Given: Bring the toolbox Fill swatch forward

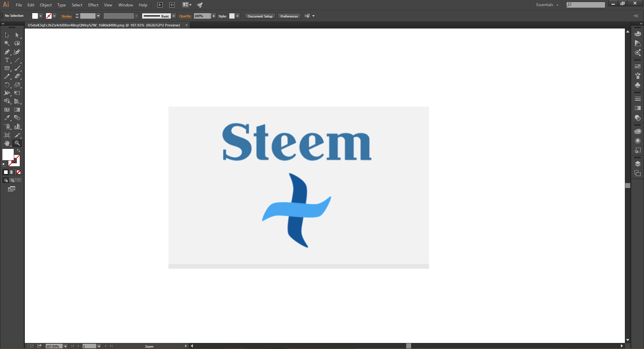Looking at the screenshot, I should point(8,155).
